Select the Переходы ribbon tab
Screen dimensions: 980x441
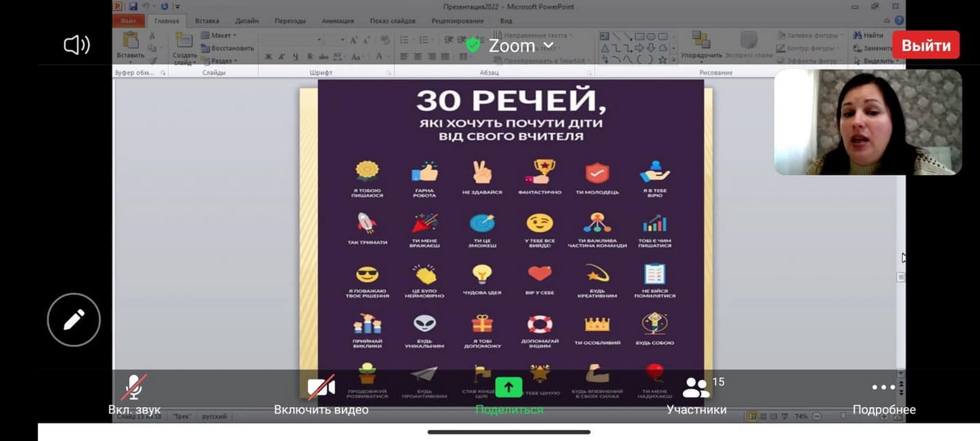tap(290, 21)
